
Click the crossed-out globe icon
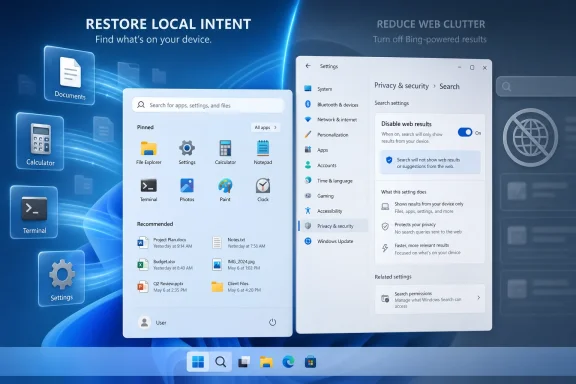[x=530, y=137]
